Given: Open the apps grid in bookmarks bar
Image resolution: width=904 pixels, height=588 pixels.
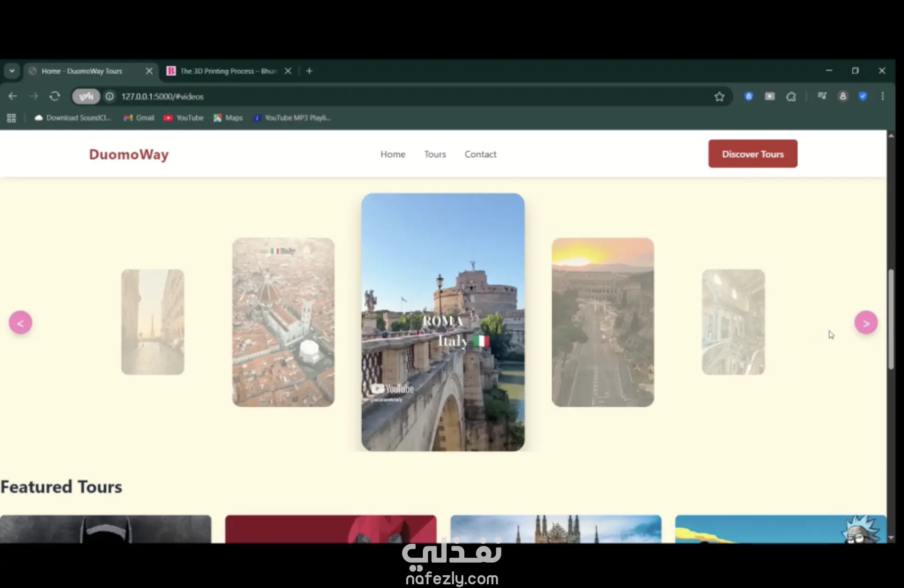Looking at the screenshot, I should [11, 118].
